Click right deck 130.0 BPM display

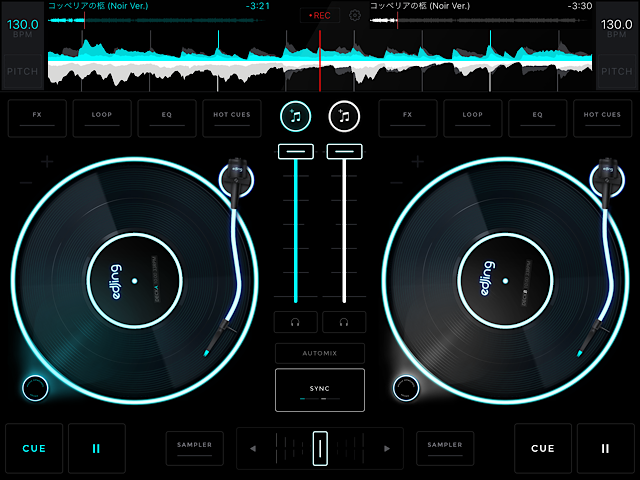coord(617,27)
